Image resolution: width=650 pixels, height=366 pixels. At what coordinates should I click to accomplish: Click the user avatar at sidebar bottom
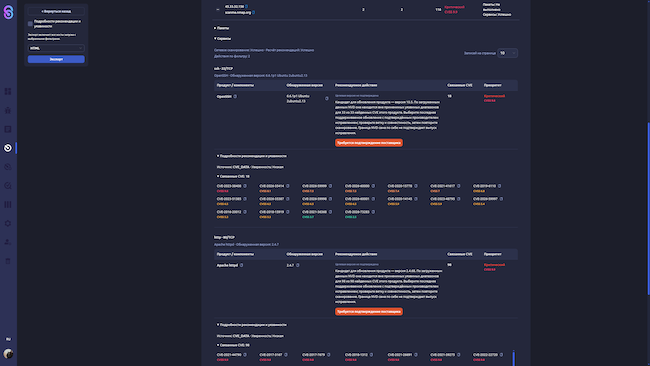[8, 354]
